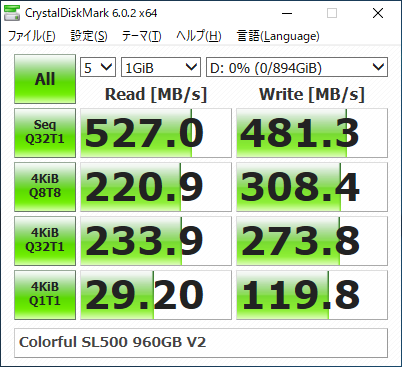Select the 4KiB Q8T8 write result 308.4

312,187
